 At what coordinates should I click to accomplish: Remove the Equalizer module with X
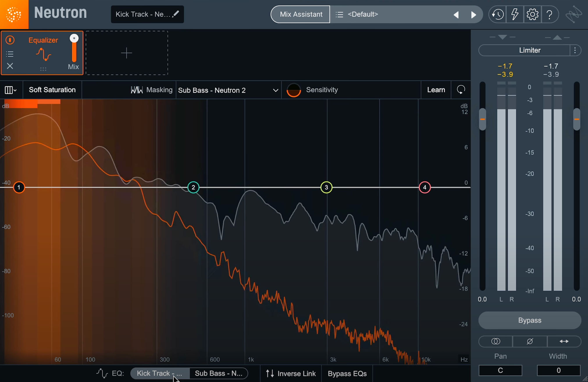[x=10, y=66]
